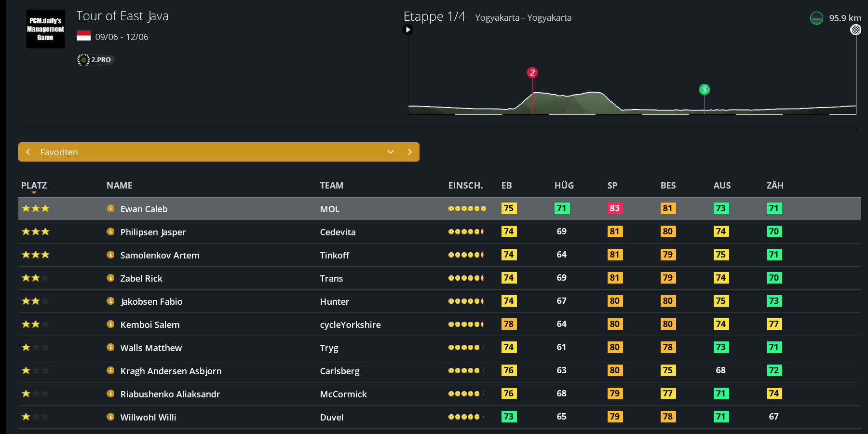
Task: Open info icon for Kemboi Salem
Action: click(110, 324)
